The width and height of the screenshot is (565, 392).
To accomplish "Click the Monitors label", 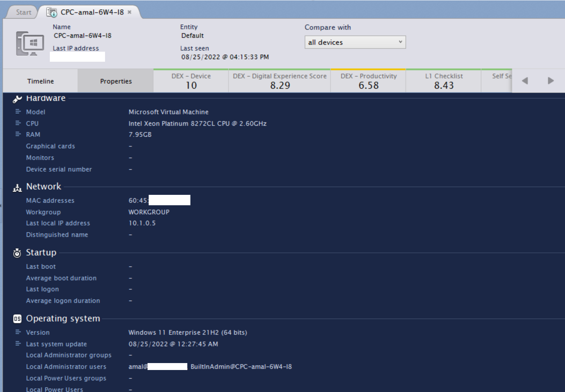I will tap(40, 158).
